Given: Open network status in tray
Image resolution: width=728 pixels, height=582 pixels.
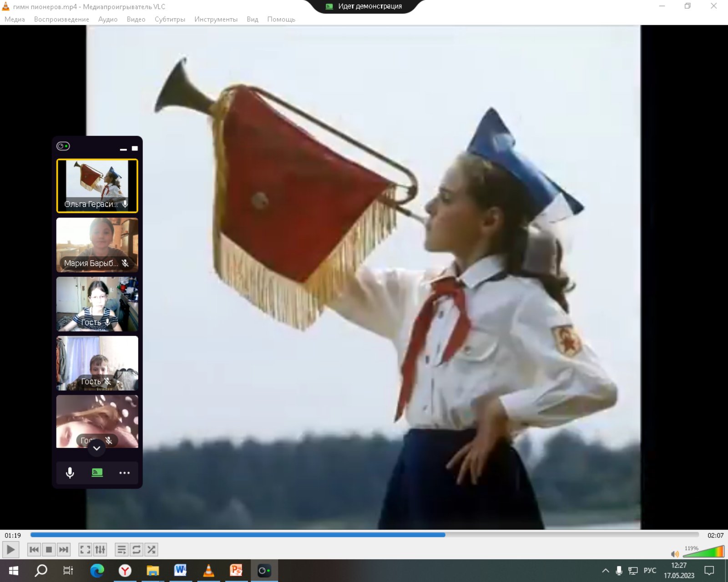Looking at the screenshot, I should tap(633, 571).
